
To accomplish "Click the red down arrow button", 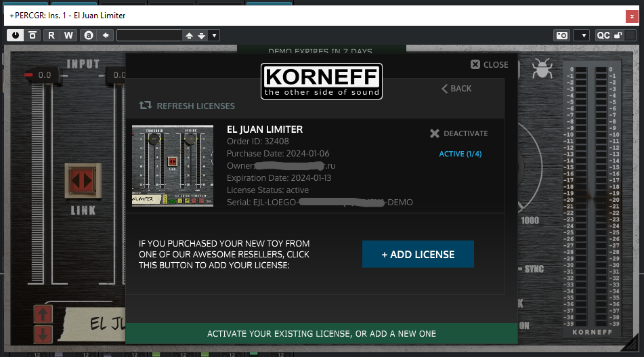I will [43, 335].
